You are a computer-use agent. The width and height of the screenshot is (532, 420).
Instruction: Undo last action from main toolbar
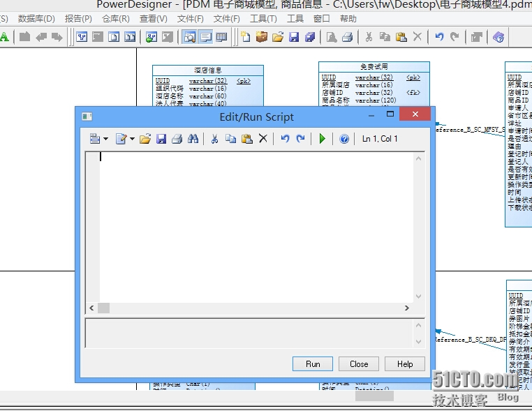tap(439, 36)
